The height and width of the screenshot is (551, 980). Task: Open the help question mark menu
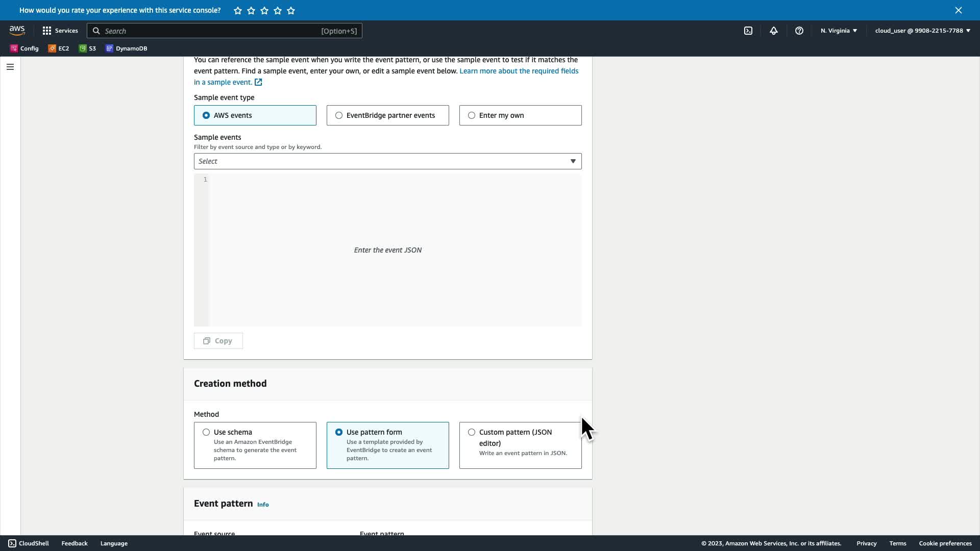(x=799, y=31)
